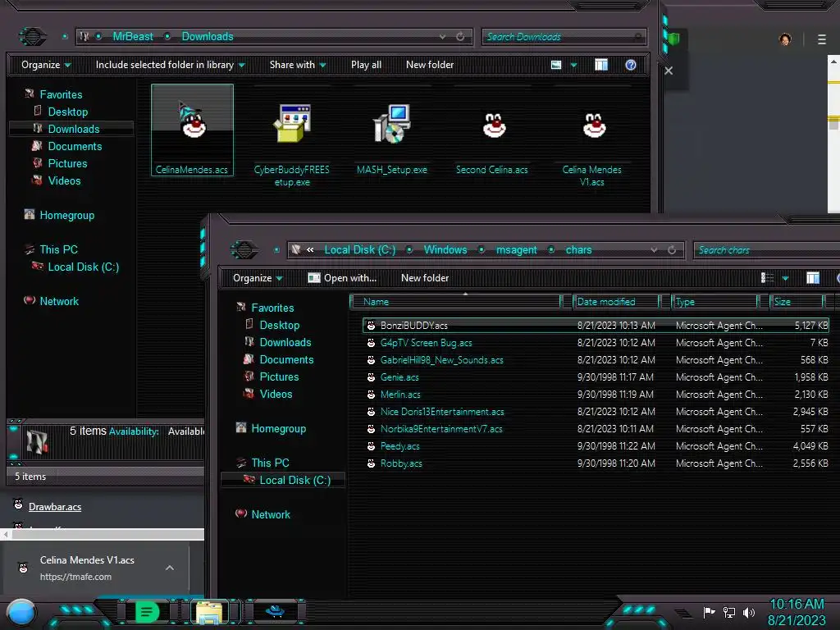Click the help icon in Downloads toolbar

[631, 65]
